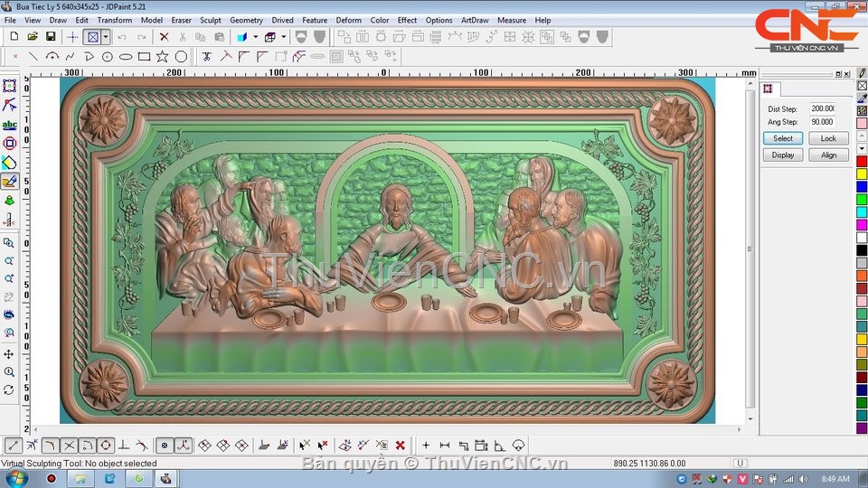Save the document with the floppy disk icon

coord(51,36)
